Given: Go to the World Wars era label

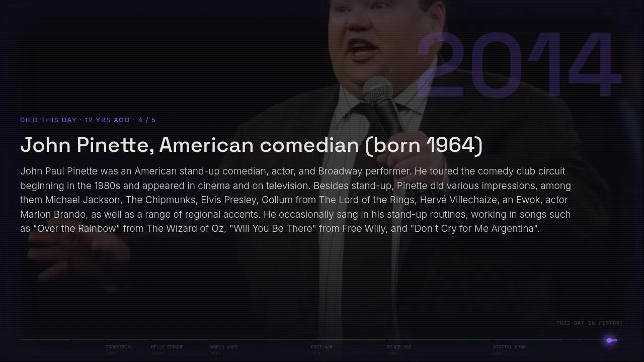Looking at the screenshot, I should 224,347.
